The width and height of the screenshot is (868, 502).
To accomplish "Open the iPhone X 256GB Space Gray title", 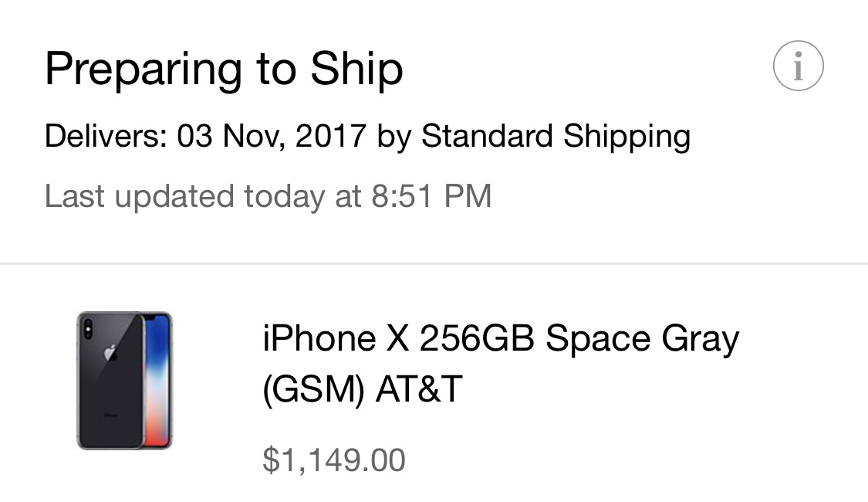I will 500,339.
